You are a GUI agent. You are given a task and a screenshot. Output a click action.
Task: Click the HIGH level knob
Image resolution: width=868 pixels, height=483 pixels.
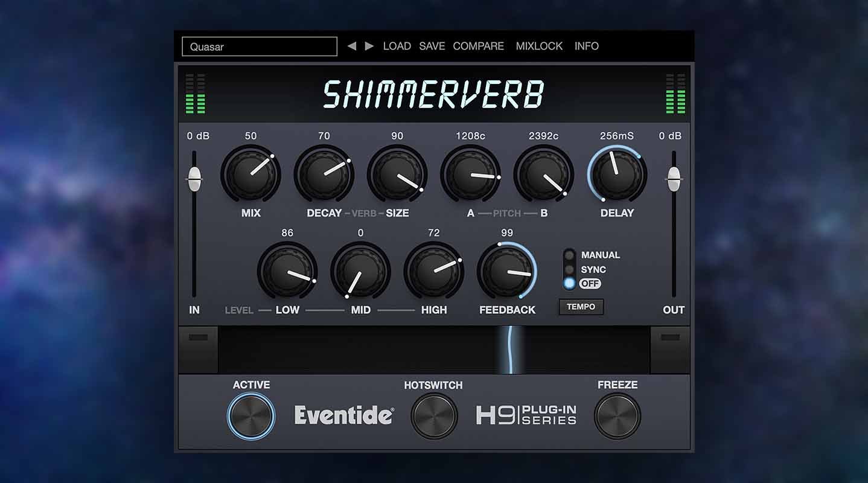pos(433,272)
